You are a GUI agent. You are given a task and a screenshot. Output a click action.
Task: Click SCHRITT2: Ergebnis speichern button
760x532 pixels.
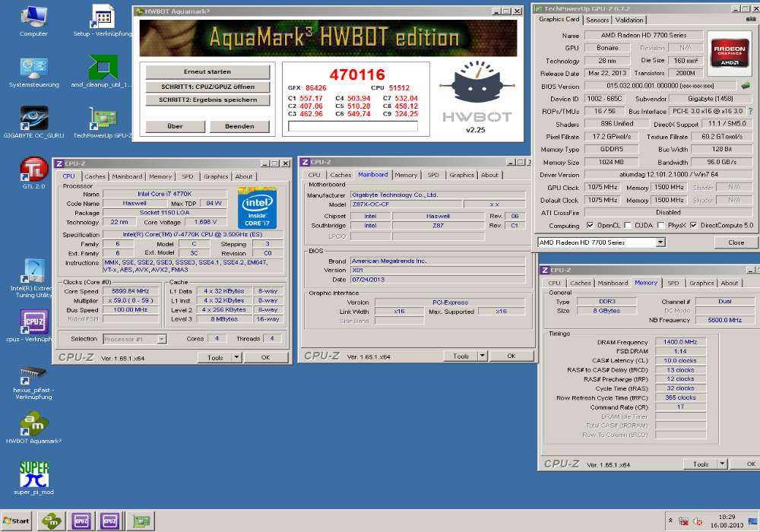(207, 100)
